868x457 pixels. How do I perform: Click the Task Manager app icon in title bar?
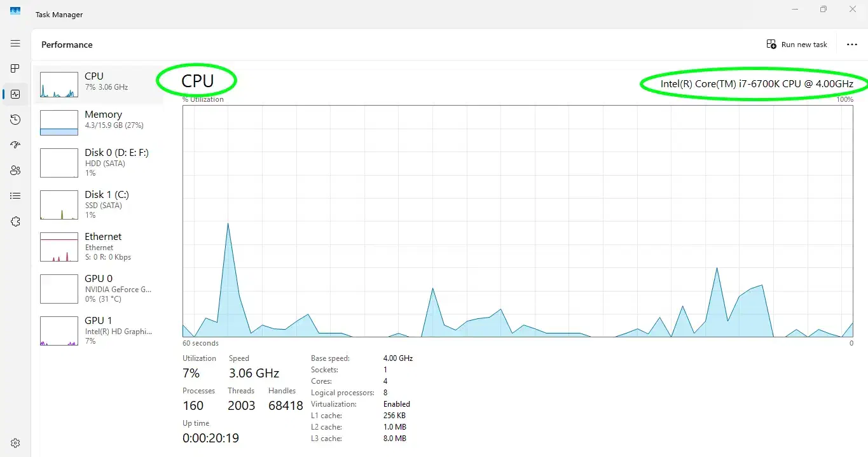[x=15, y=11]
